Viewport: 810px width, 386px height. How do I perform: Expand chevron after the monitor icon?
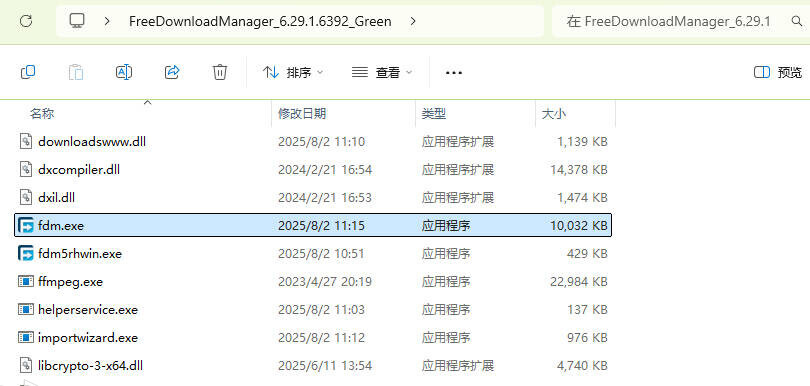click(107, 21)
